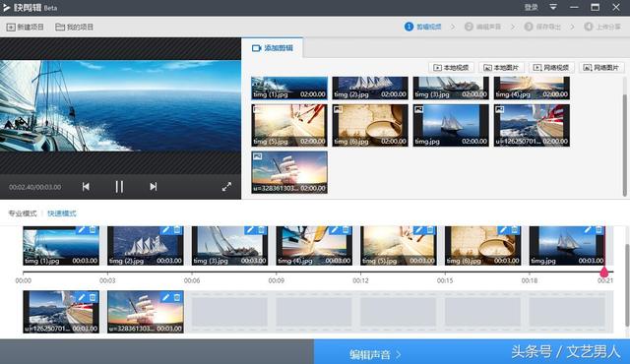Edit the timg.jpg clip at 00:18

coord(588,230)
